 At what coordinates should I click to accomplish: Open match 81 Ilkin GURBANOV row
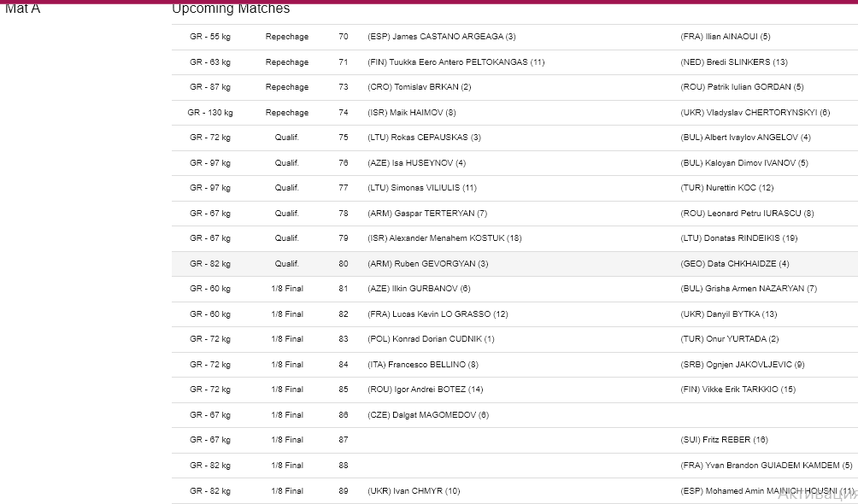(514, 289)
